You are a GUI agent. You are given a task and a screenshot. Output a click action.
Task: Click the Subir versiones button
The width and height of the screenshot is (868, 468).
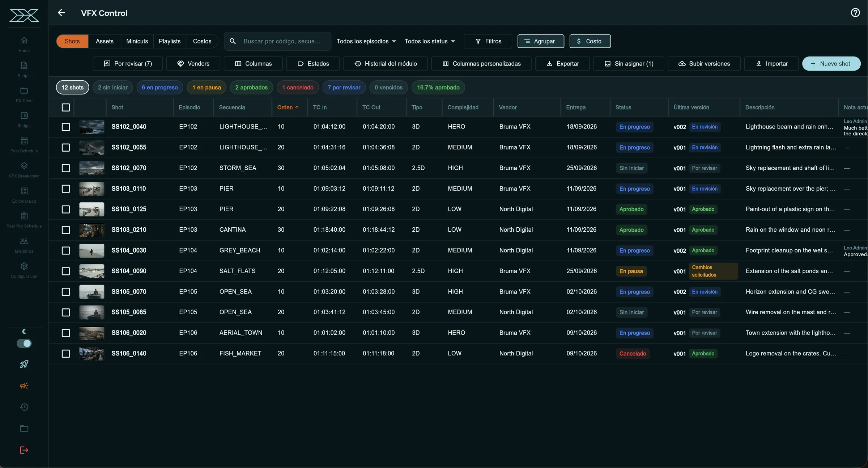(704, 64)
